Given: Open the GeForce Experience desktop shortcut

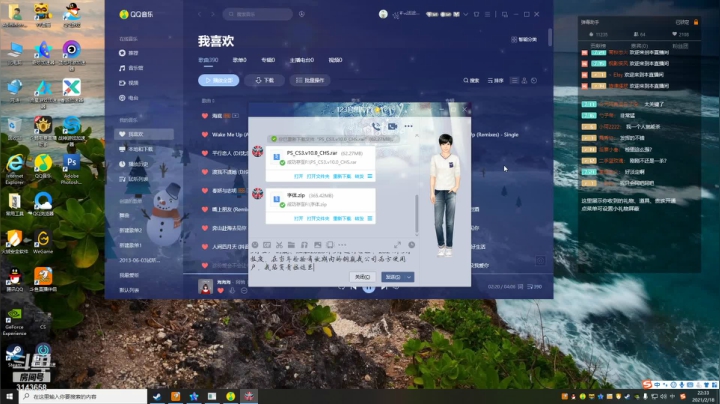Looking at the screenshot, I should [x=14, y=321].
